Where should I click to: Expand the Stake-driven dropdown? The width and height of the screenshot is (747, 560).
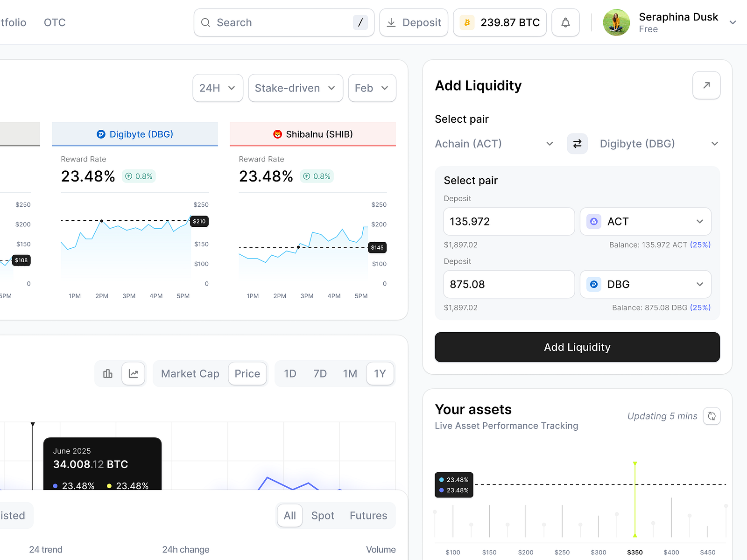click(295, 88)
